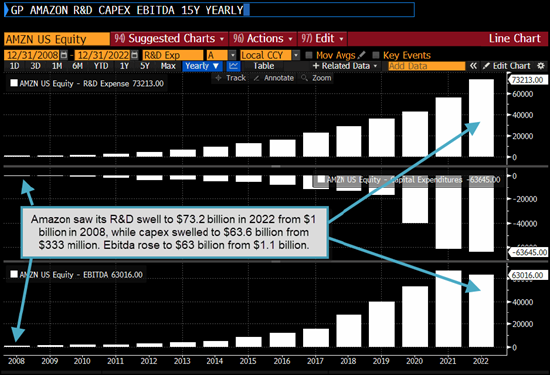
Task: Switch to line chart view icon
Action: [x=233, y=66]
